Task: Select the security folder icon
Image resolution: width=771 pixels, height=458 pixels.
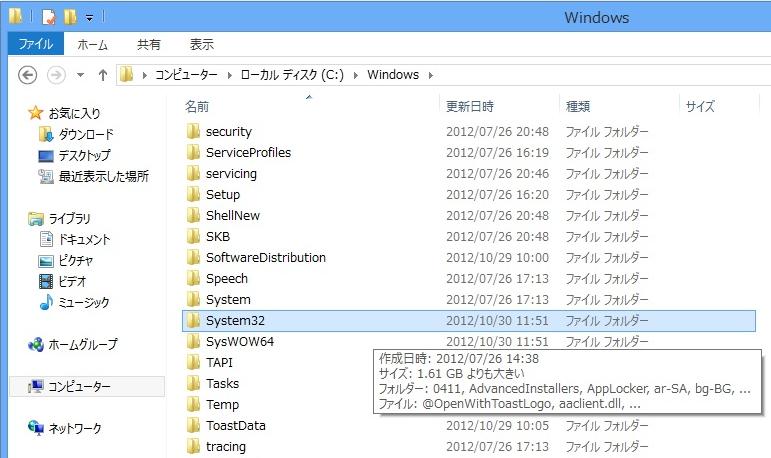Action: (x=193, y=131)
